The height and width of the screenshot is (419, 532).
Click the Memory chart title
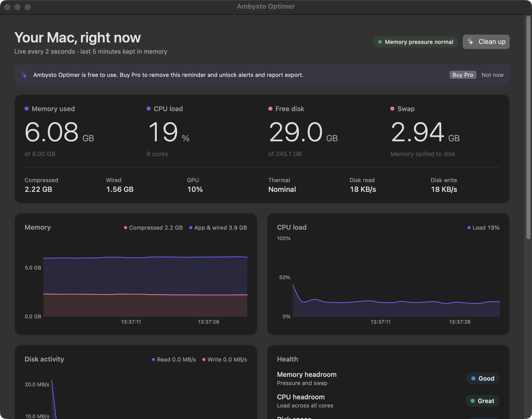point(38,227)
